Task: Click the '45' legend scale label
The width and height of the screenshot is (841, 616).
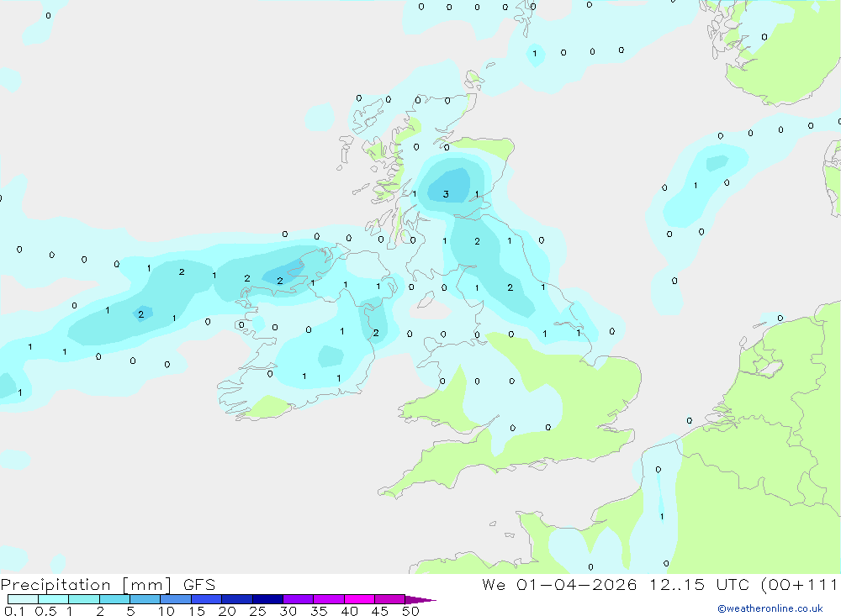Action: 380,611
